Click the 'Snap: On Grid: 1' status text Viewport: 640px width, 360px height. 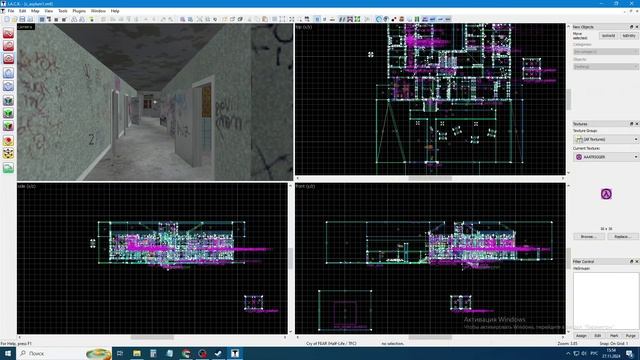613,344
